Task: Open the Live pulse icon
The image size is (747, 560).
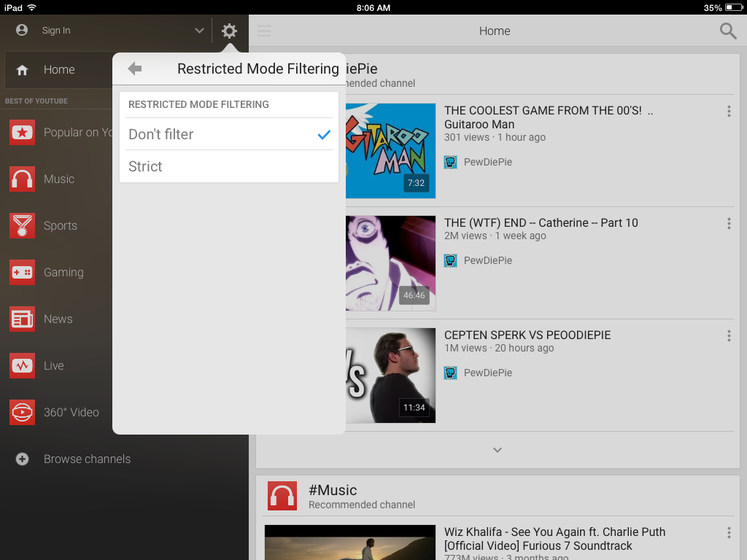Action: coord(22,366)
